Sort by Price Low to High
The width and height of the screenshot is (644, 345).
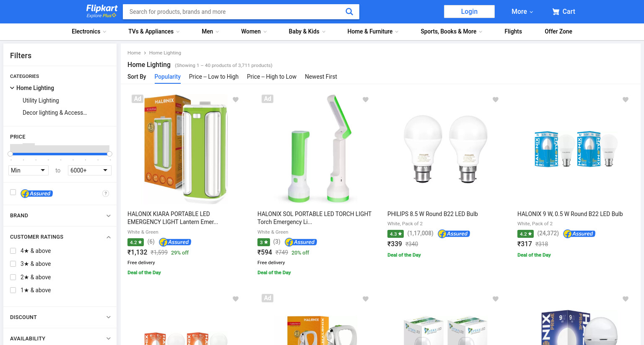(214, 77)
